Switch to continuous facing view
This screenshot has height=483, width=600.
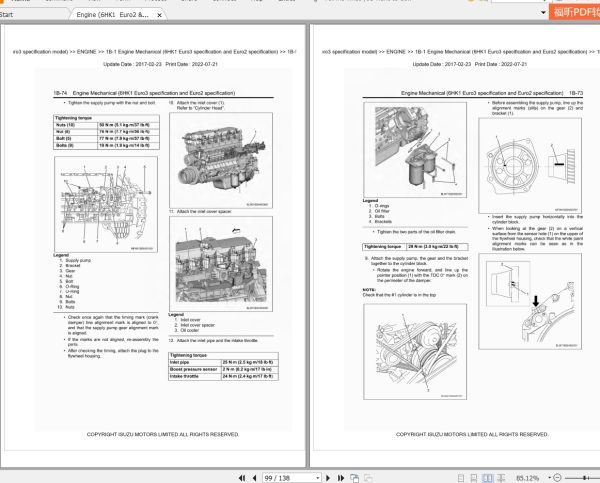pos(501,478)
